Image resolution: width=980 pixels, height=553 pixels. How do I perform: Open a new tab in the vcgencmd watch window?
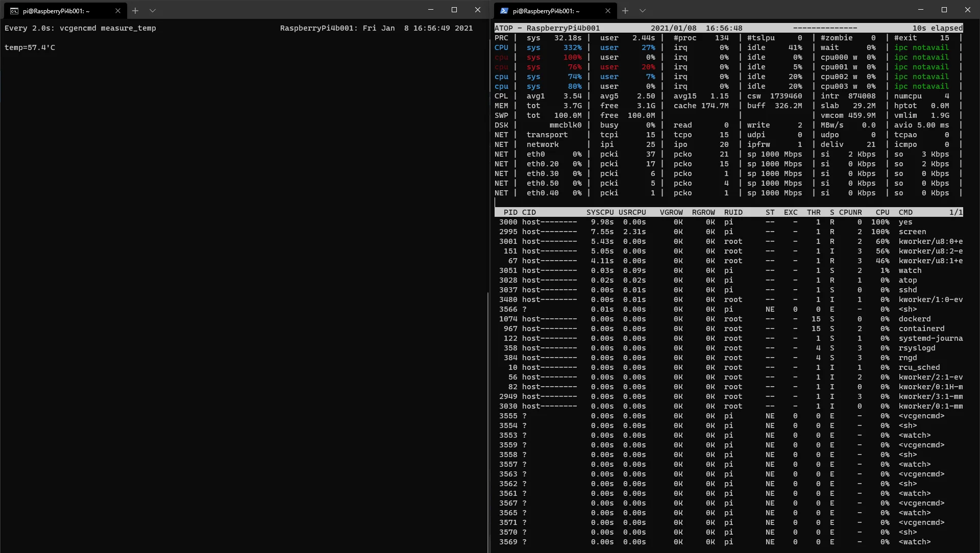tap(135, 10)
